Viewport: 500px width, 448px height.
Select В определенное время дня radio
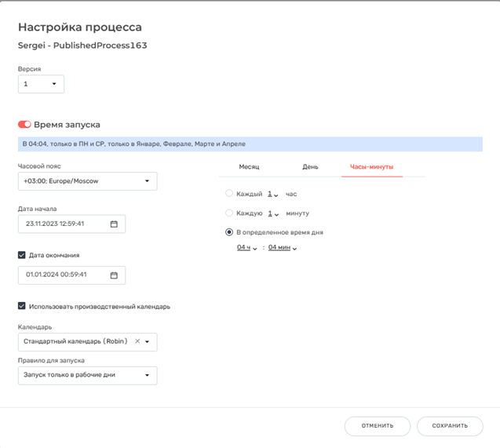(229, 232)
